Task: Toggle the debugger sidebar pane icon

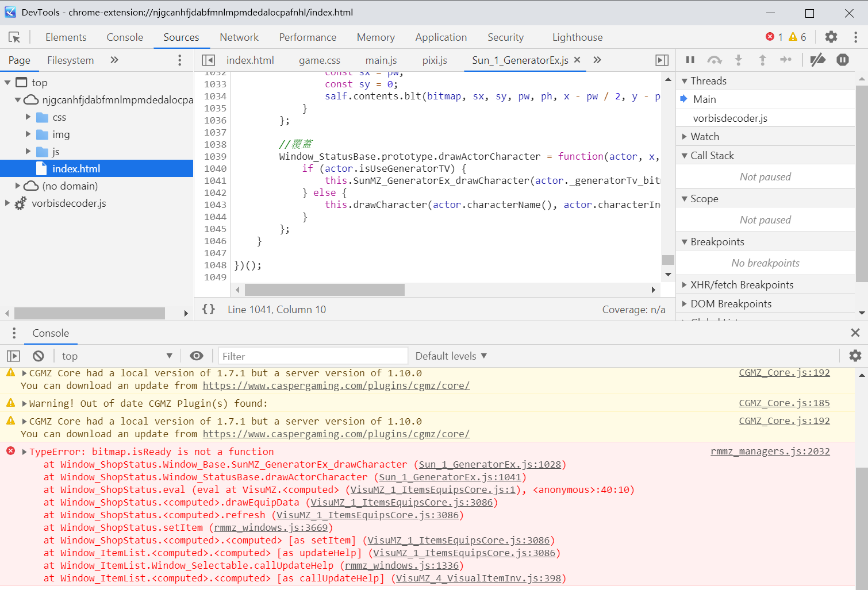Action: click(x=662, y=60)
